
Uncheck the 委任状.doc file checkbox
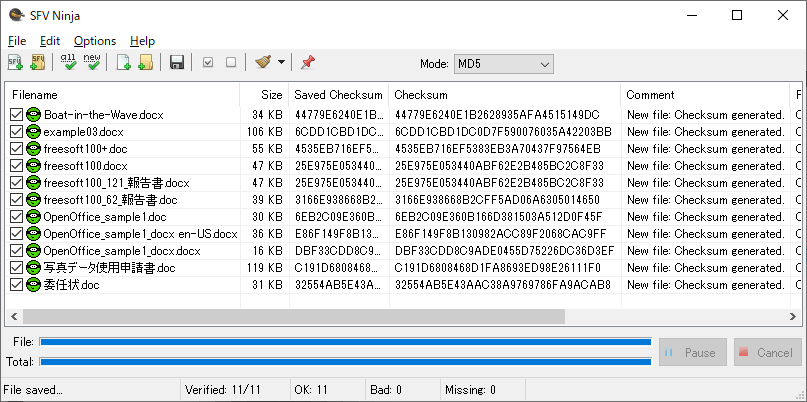coord(16,285)
